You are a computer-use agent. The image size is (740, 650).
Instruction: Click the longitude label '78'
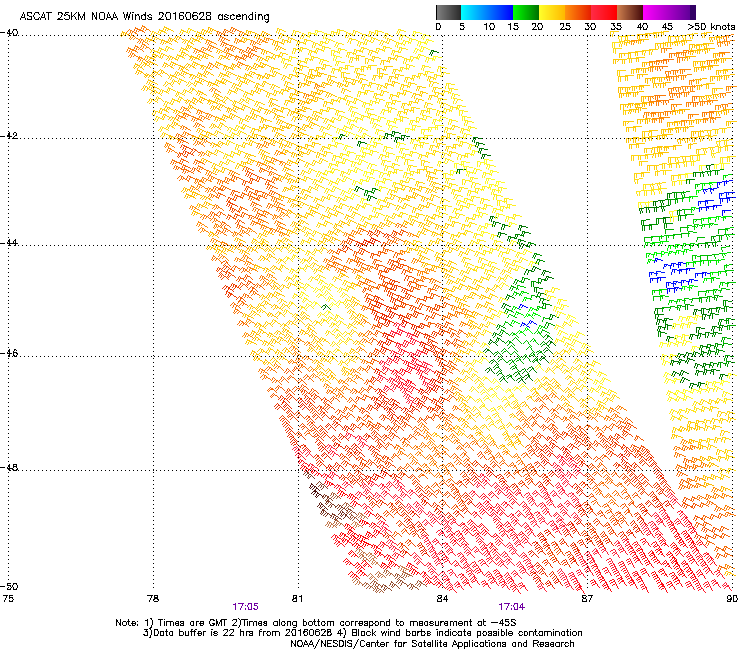tap(153, 599)
